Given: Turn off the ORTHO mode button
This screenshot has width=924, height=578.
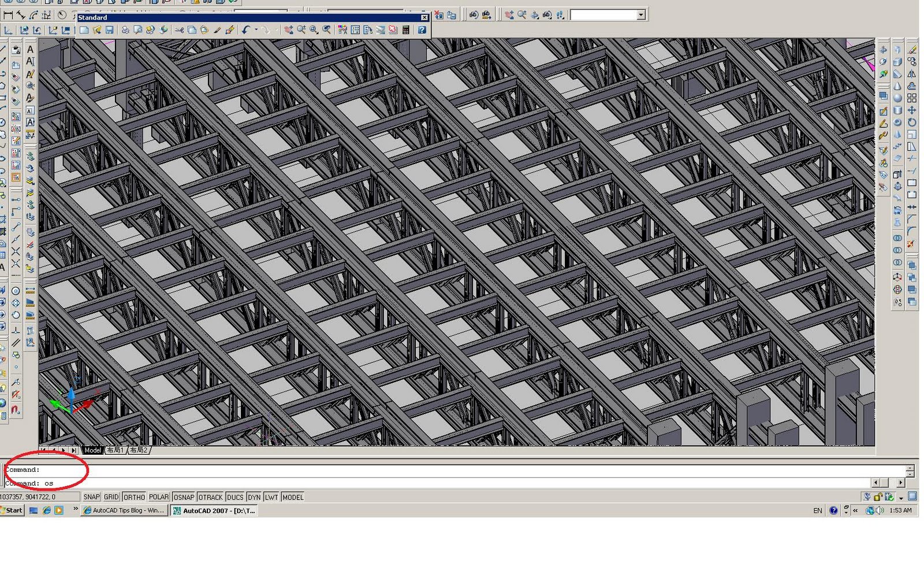Looking at the screenshot, I should pos(133,497).
